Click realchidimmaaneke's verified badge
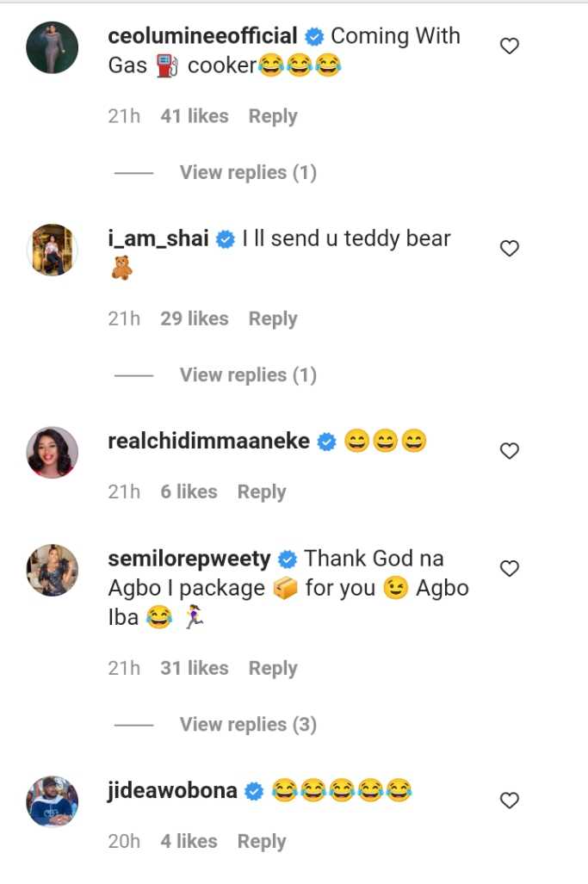This screenshot has width=588, height=884. (326, 442)
